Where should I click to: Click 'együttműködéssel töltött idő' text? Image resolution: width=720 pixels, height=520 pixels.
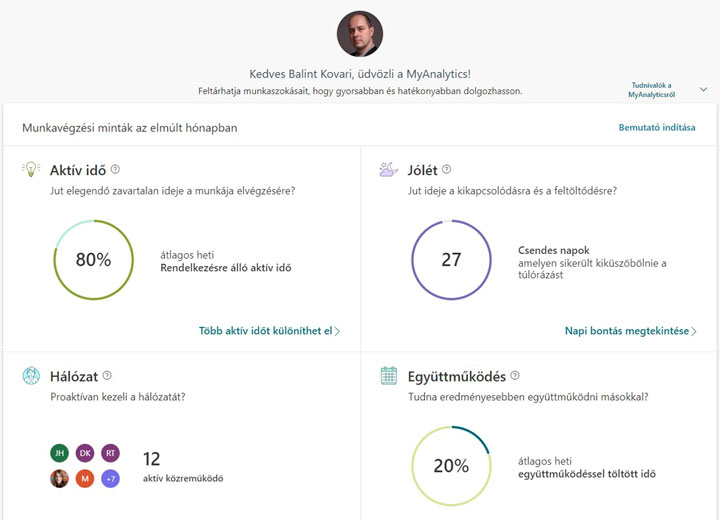tap(587, 474)
